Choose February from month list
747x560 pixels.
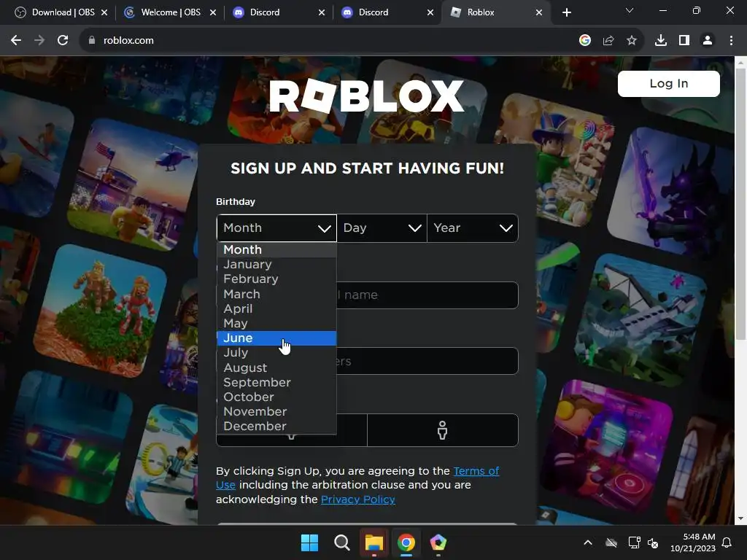pyautogui.click(x=276, y=279)
